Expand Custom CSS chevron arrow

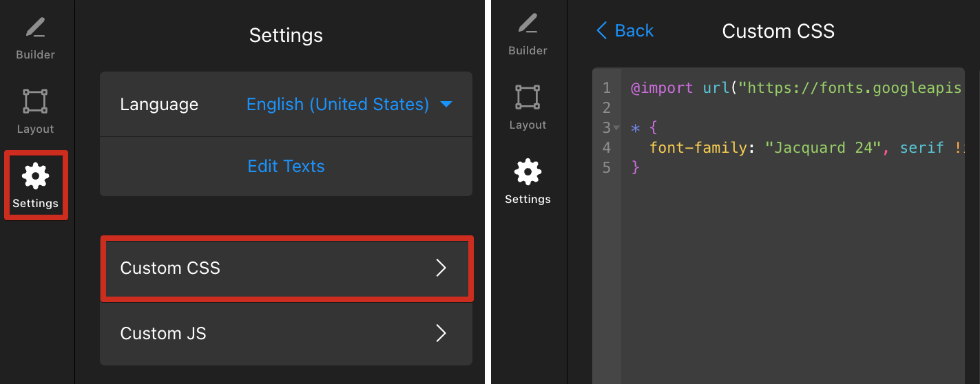point(441,268)
